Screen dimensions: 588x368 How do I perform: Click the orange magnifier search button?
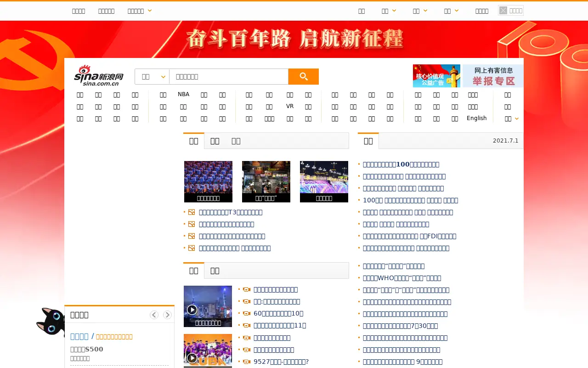[x=303, y=76]
